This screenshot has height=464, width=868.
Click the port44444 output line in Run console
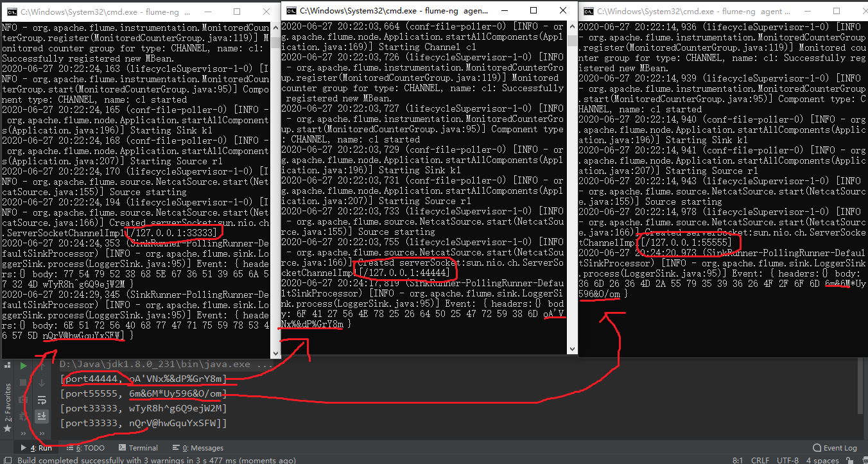[144, 379]
